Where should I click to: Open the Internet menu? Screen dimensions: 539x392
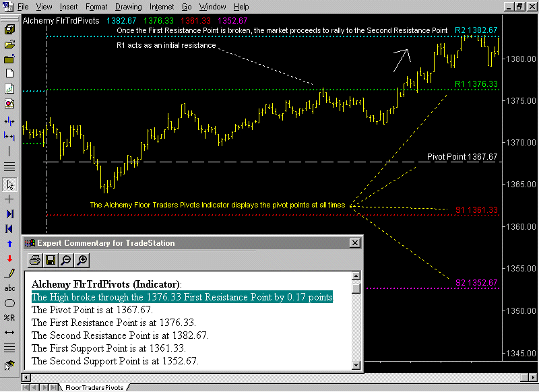coord(162,7)
